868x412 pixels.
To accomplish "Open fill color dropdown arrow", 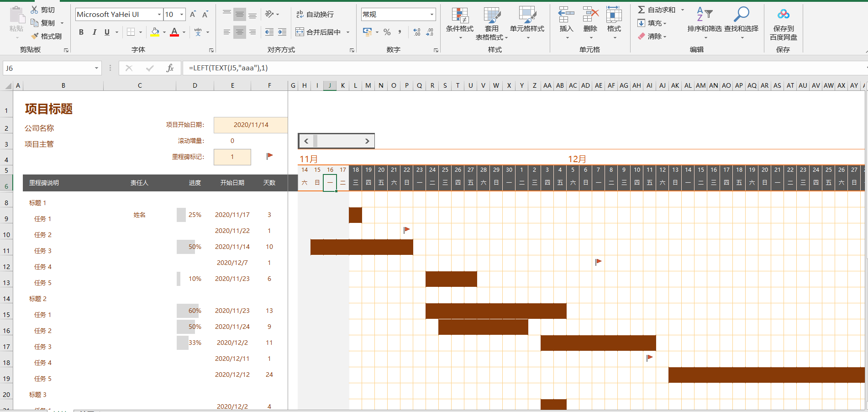I will point(164,32).
